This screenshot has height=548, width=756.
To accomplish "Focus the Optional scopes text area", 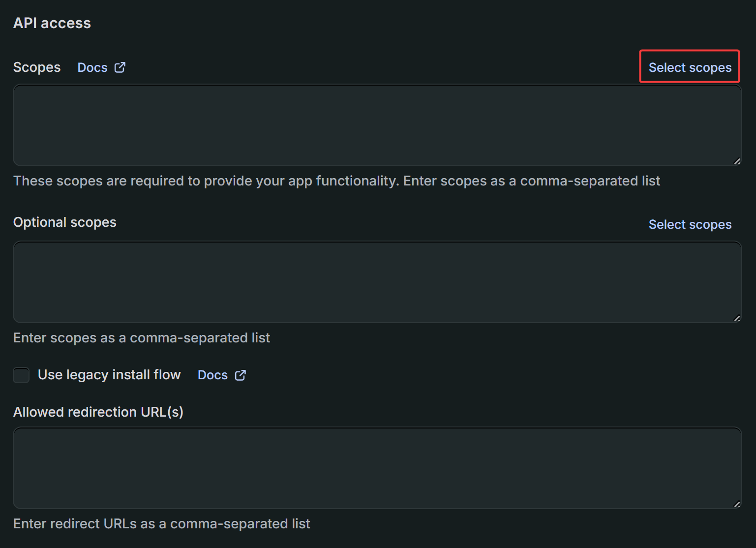I will (377, 282).
